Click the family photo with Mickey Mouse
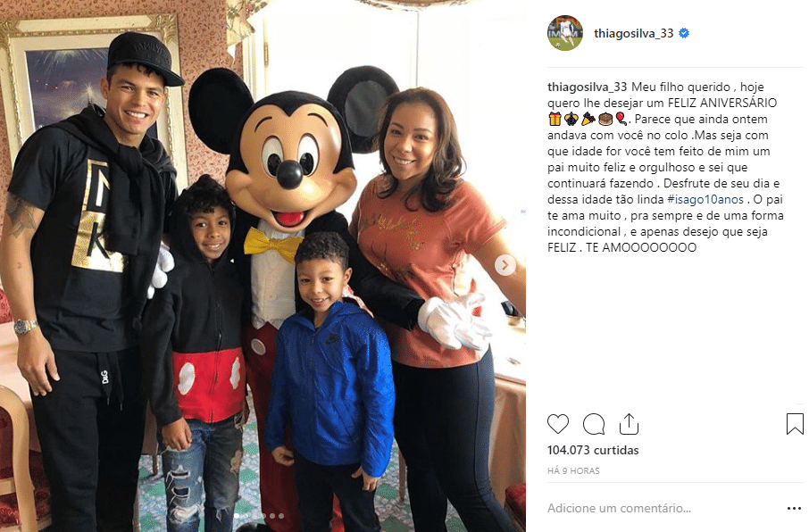This screenshot has width=809, height=532. [263, 266]
